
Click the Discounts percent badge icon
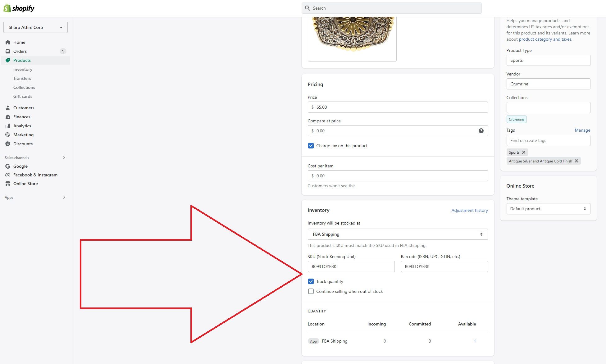point(8,144)
